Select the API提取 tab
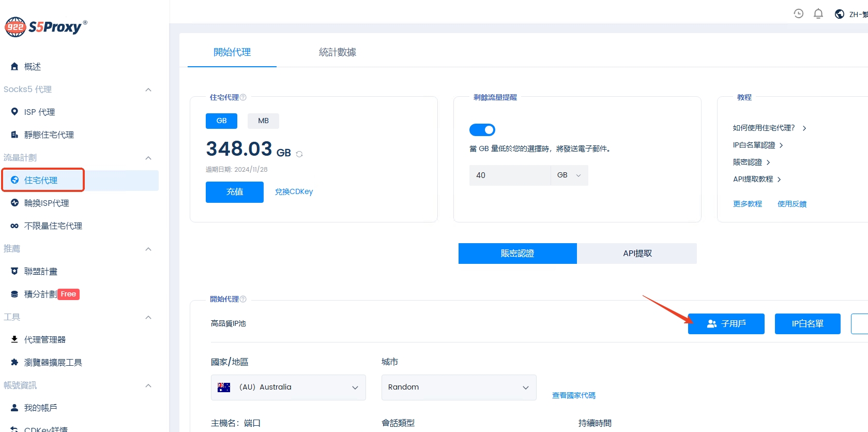 pyautogui.click(x=637, y=254)
